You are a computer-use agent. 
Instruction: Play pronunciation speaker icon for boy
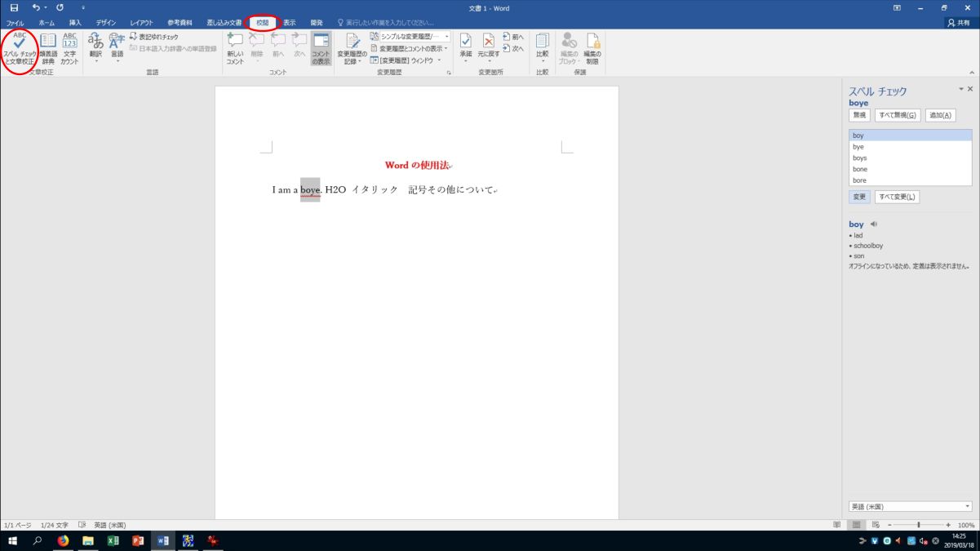click(x=874, y=224)
